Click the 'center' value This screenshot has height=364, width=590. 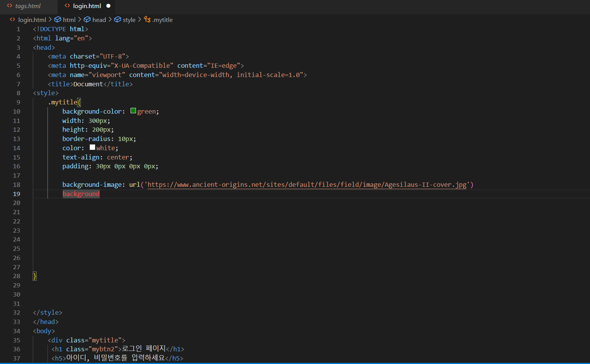coord(118,157)
